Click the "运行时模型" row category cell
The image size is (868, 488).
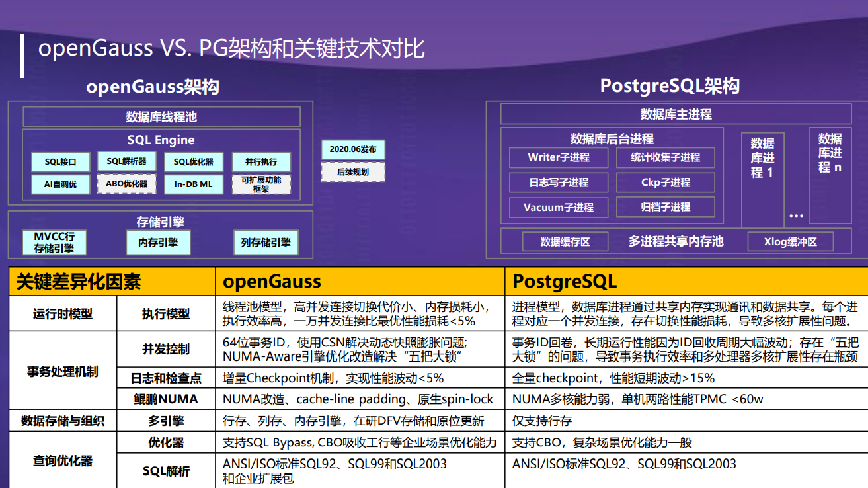click(63, 313)
